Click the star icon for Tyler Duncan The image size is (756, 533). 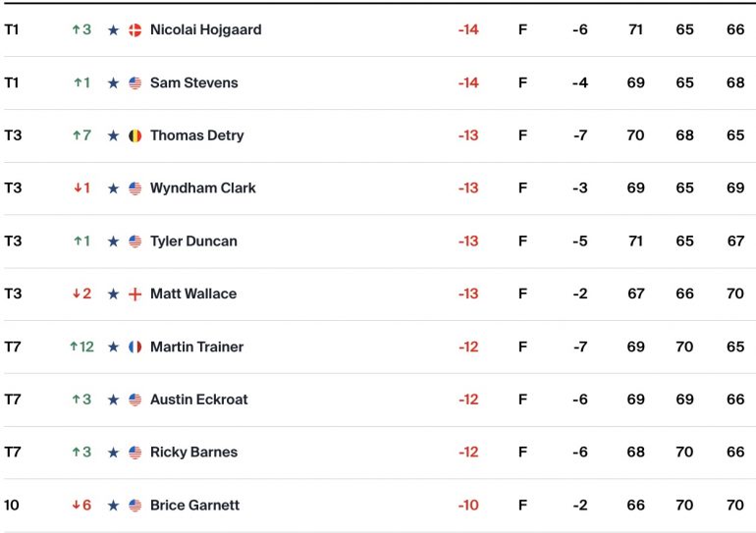[113, 241]
